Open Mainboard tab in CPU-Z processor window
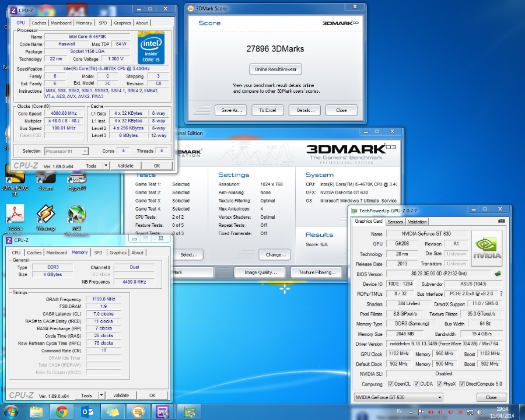Image resolution: width=525 pixels, height=420 pixels. point(61,23)
